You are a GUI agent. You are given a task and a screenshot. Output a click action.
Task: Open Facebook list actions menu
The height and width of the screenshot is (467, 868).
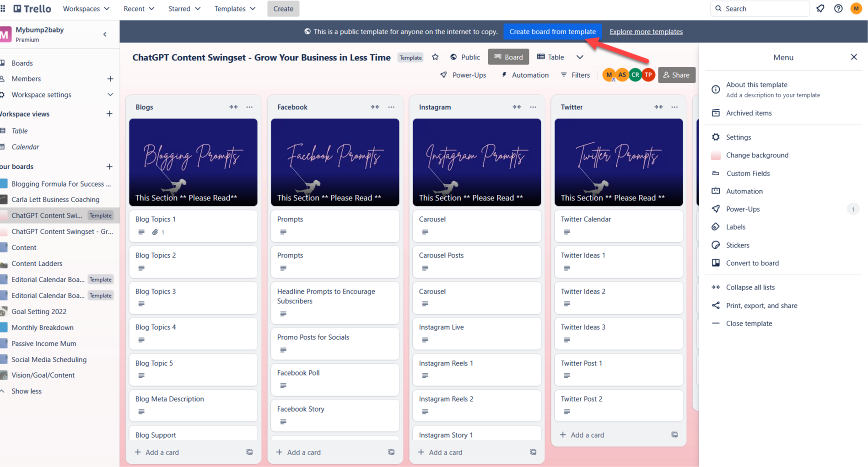[x=391, y=107]
